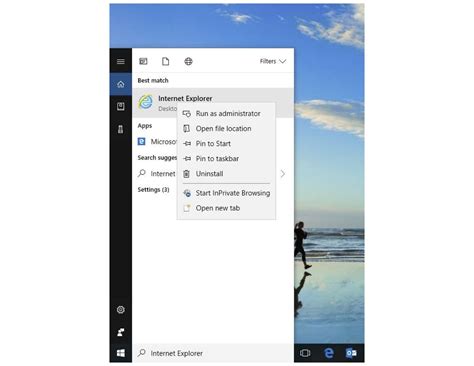Filter results by Apps icon

pyautogui.click(x=143, y=61)
